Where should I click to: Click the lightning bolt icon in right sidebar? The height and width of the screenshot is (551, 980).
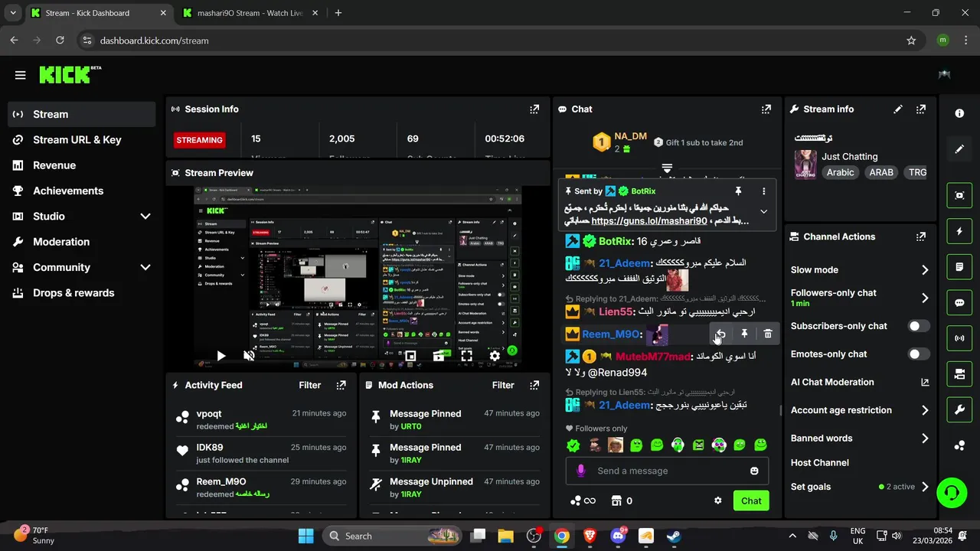959,231
